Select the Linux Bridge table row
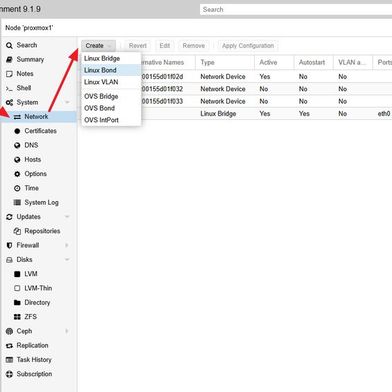Viewport: 392px width, 392px height. (x=235, y=114)
